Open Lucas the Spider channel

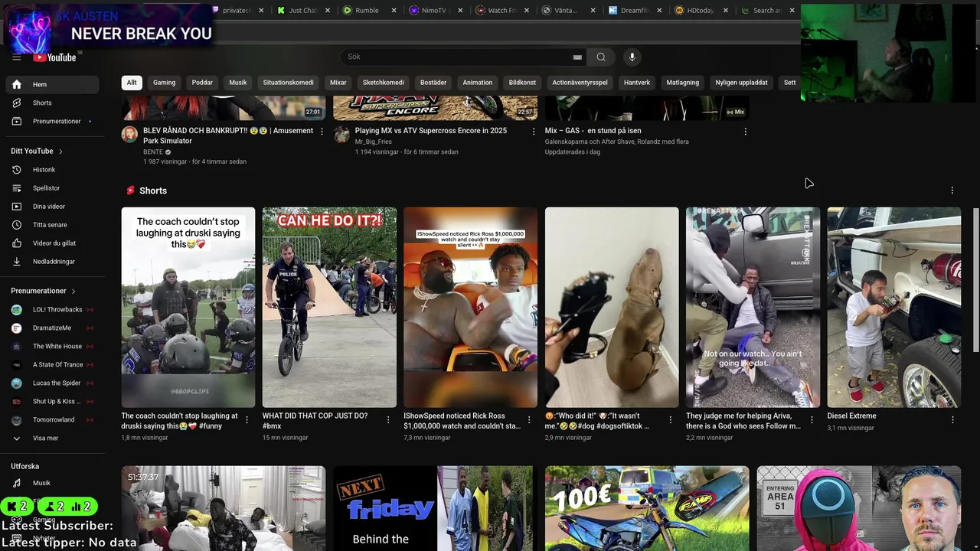[51, 383]
